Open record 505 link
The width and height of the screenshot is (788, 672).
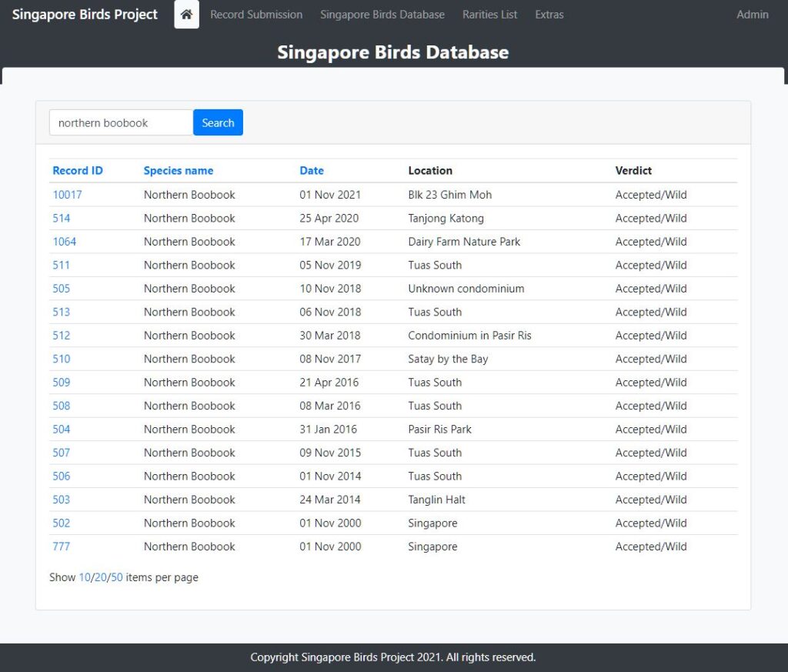coord(61,289)
